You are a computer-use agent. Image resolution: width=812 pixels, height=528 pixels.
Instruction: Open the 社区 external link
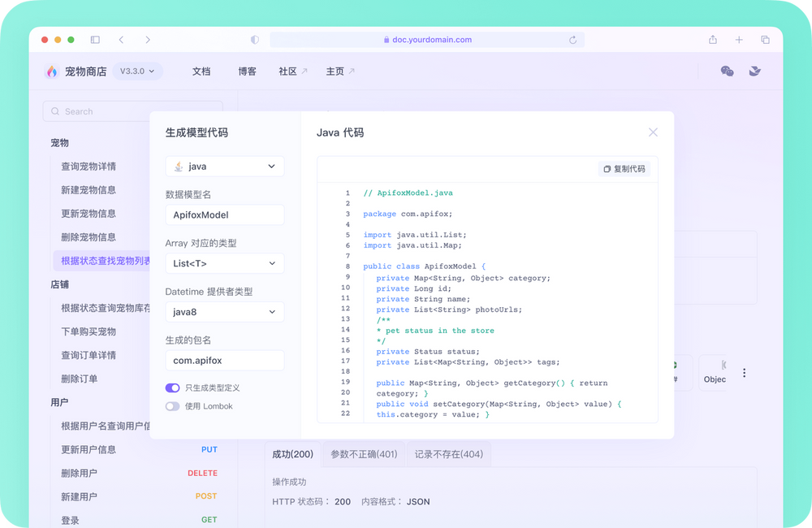[293, 71]
